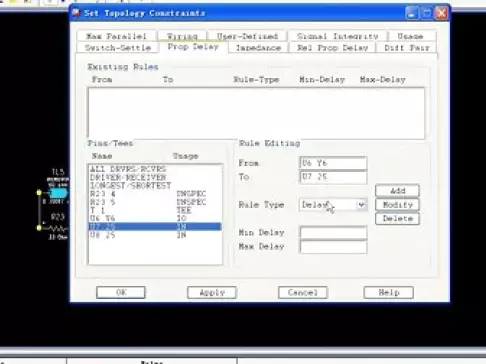Image resolution: width=486 pixels, height=364 pixels.
Task: Click into the Max Delay field
Action: [x=333, y=247]
